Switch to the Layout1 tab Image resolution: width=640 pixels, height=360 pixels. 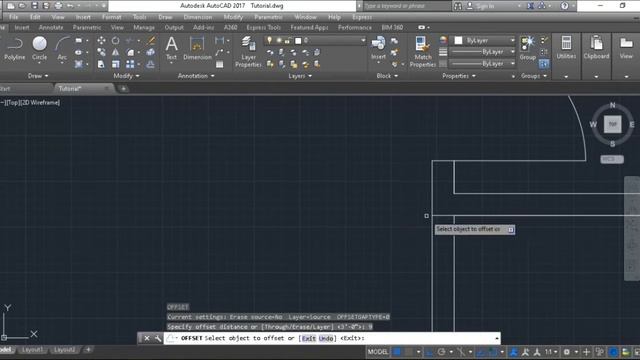(32, 350)
